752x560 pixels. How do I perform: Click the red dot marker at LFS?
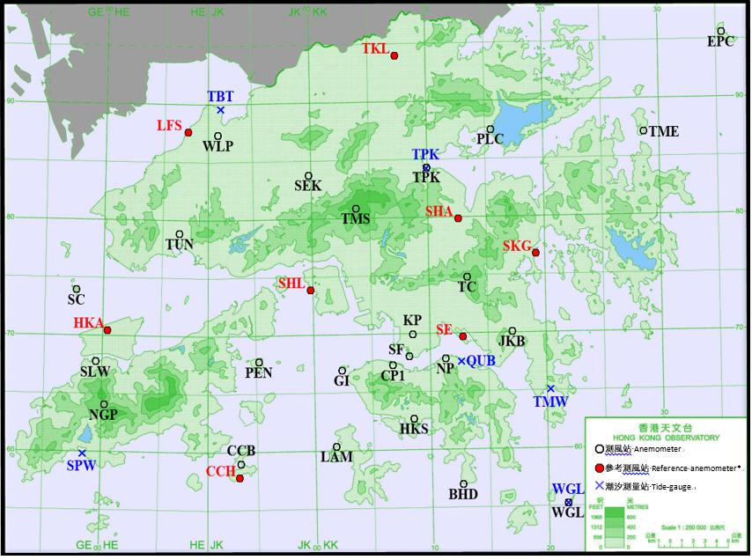(x=188, y=132)
